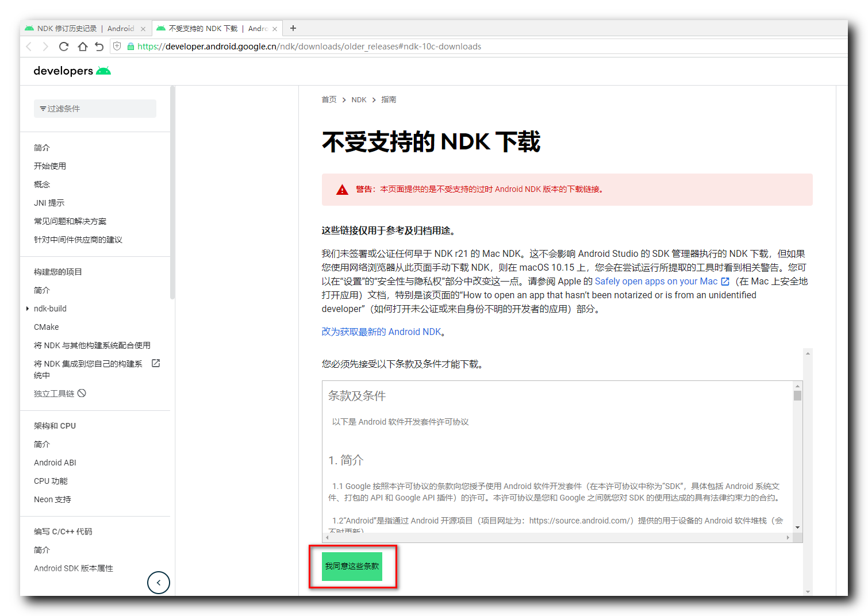The width and height of the screenshot is (868, 616).
Task: Close the NDK 修订历史记录 tab
Action: point(143,29)
